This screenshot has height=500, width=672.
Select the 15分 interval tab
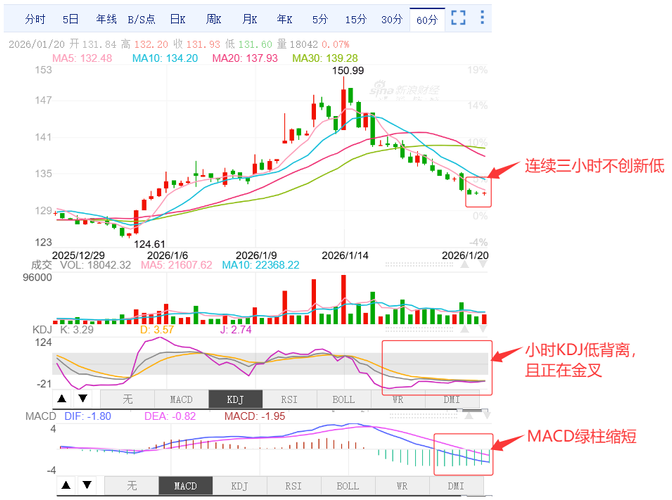[x=356, y=19]
